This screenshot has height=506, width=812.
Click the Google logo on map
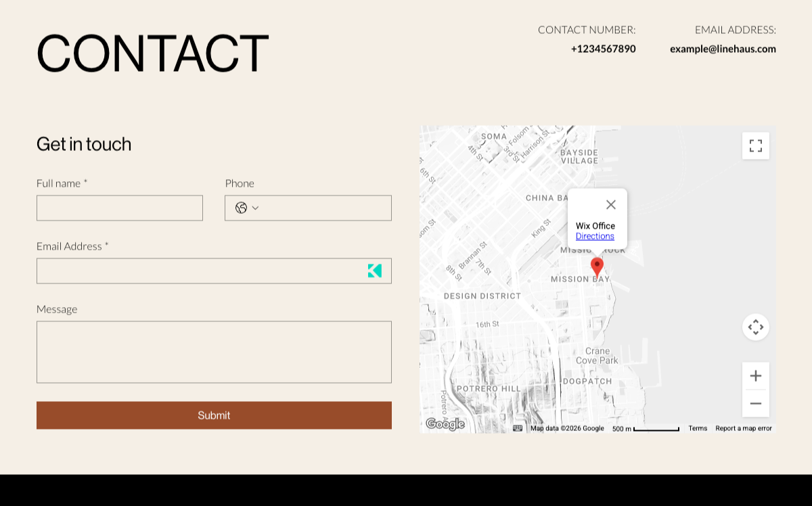445,424
